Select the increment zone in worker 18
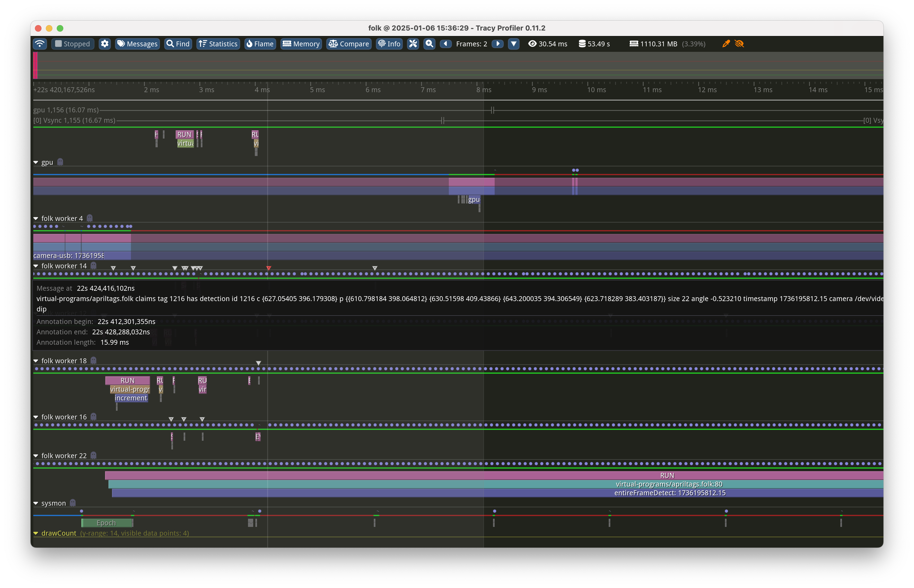This screenshot has height=588, width=914. [131, 398]
